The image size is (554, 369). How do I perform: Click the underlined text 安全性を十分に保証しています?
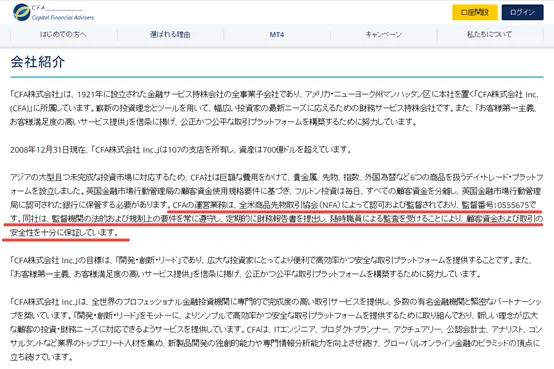(x=64, y=233)
